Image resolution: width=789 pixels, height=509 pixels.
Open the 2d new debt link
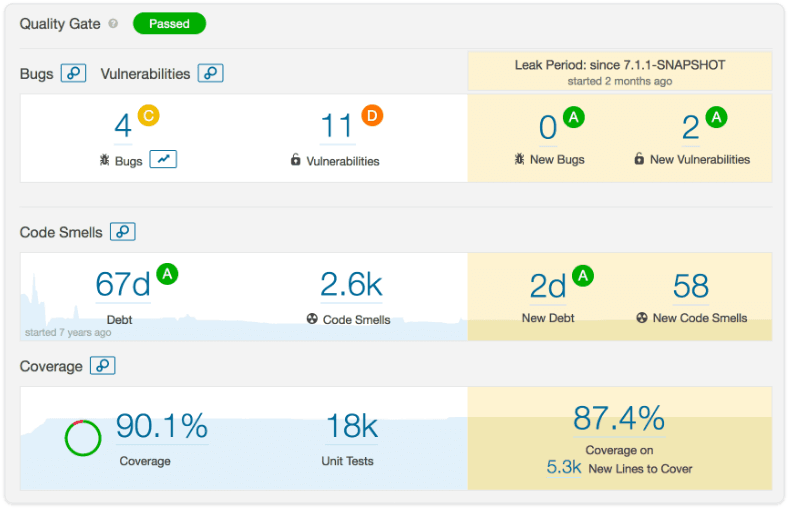point(548,286)
